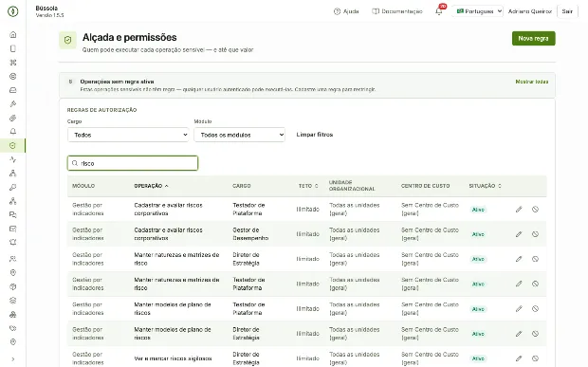Disable Diretor de Estratégia naturezas e matrizes rule
Screen dimensions: 588x367
(535, 259)
